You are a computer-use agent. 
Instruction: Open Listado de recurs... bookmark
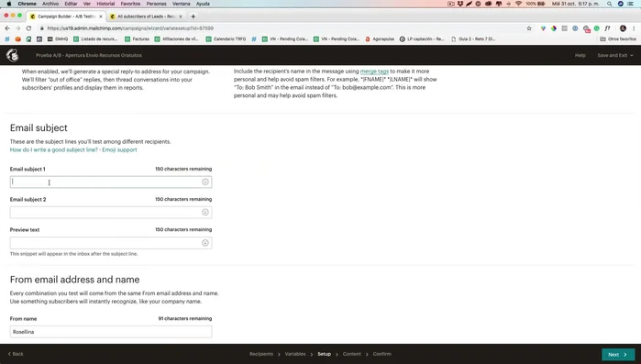tap(95, 39)
